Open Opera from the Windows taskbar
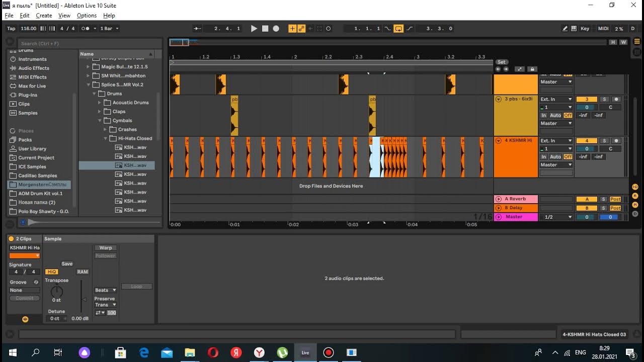The image size is (644, 362). [x=213, y=352]
